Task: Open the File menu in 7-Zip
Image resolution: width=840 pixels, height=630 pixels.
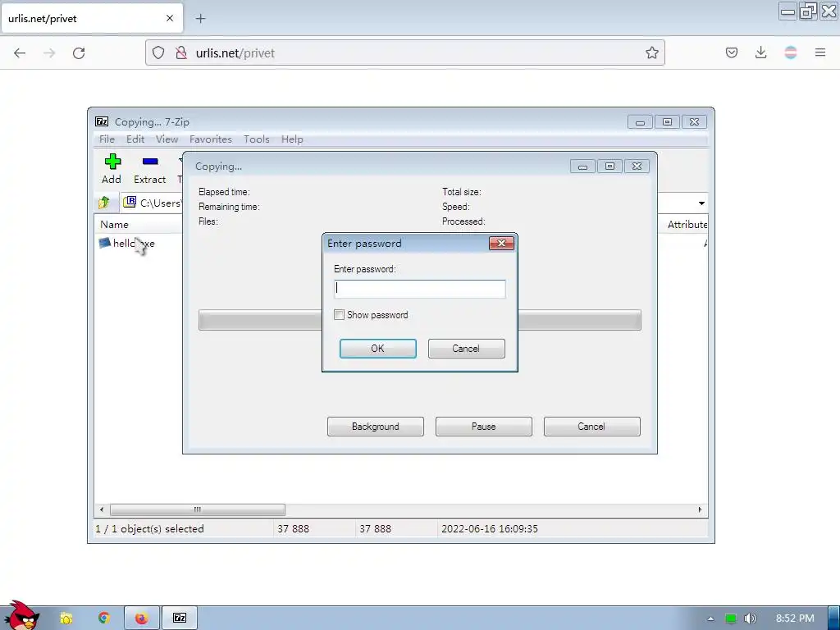Action: pos(107,139)
